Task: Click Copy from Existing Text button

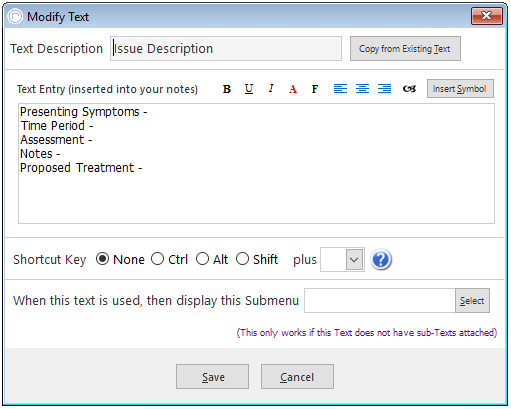Action: tap(405, 49)
